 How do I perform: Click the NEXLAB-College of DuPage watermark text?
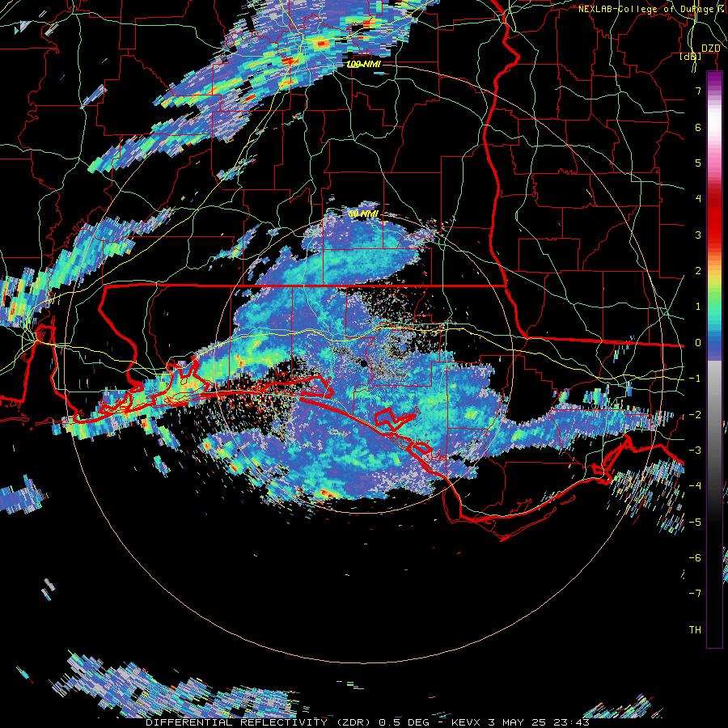(650, 9)
